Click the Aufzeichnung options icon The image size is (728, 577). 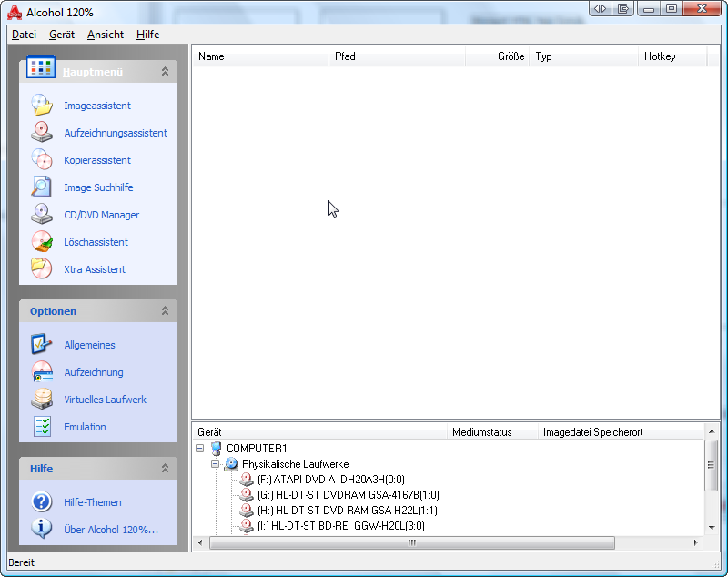coord(42,372)
